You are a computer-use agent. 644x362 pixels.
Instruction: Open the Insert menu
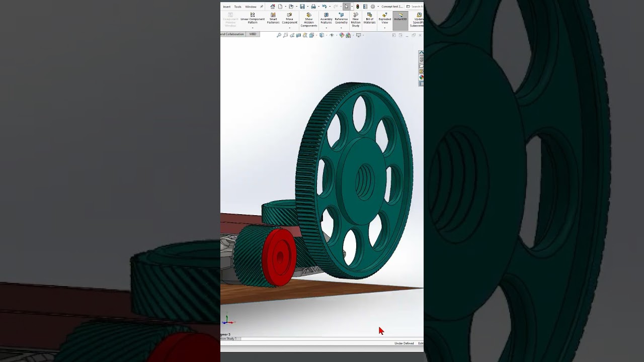227,7
